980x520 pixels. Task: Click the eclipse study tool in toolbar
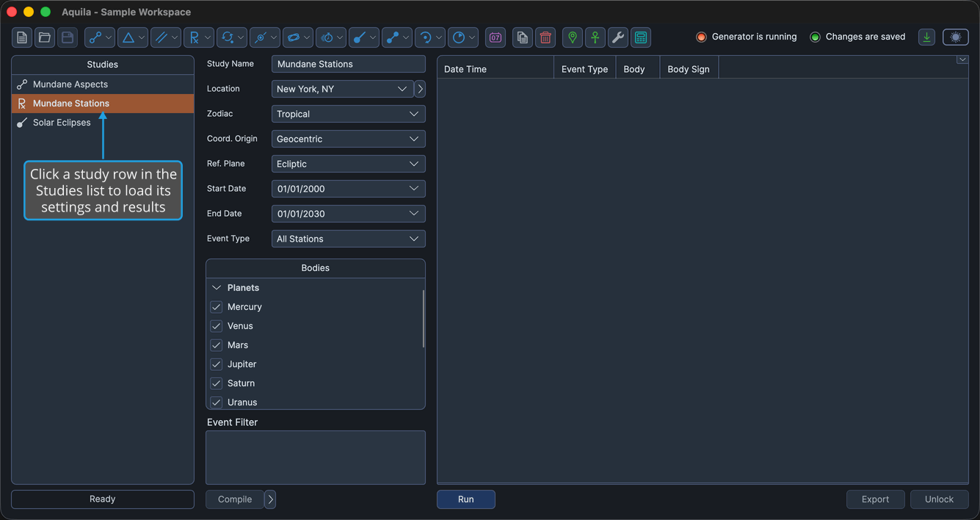pos(364,37)
